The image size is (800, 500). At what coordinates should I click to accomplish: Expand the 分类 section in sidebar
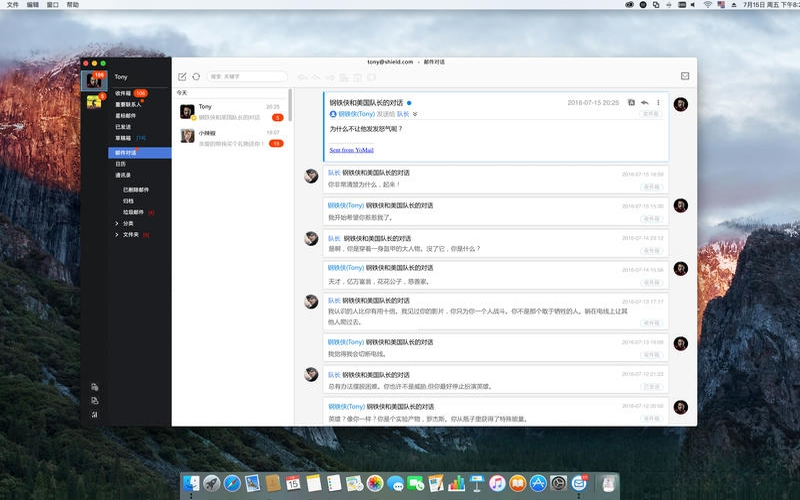pyautogui.click(x=117, y=223)
